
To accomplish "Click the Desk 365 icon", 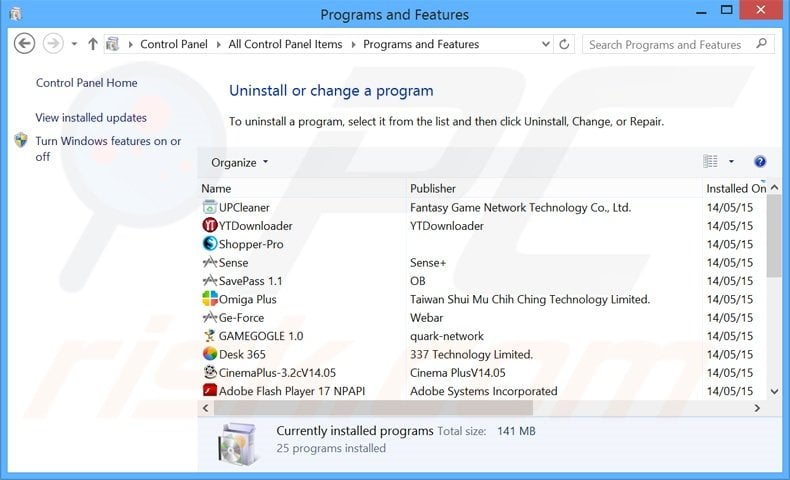I will (209, 354).
